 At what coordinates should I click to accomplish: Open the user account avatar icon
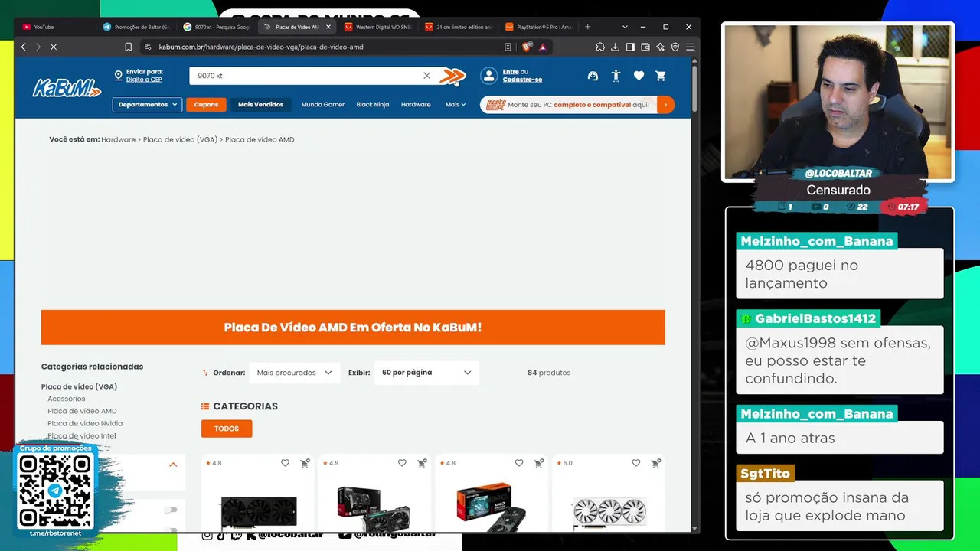coord(488,76)
